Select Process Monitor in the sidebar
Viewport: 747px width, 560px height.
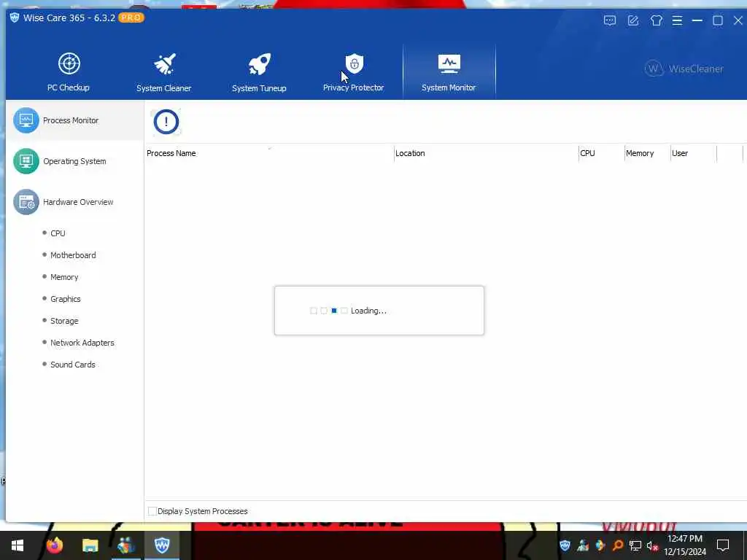tap(74, 120)
